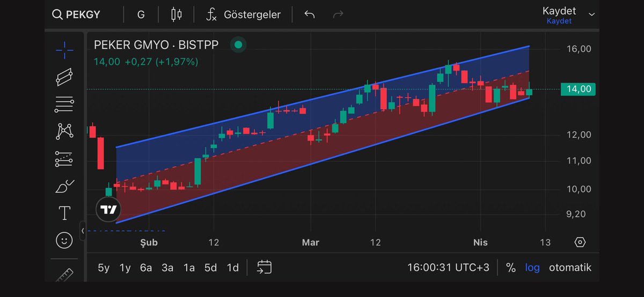Viewport: 644px width, 297px height.
Task: Set time range to 6a
Action: [146, 268]
